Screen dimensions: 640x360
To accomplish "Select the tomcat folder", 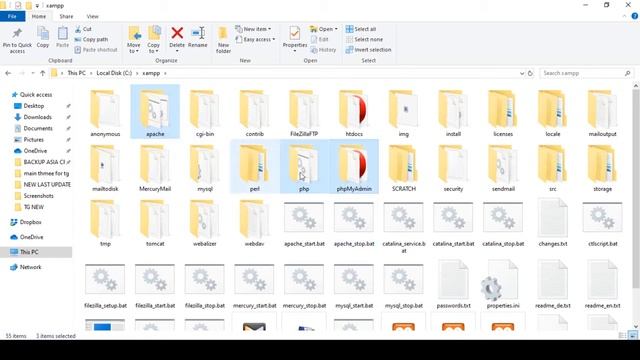I will tap(155, 223).
